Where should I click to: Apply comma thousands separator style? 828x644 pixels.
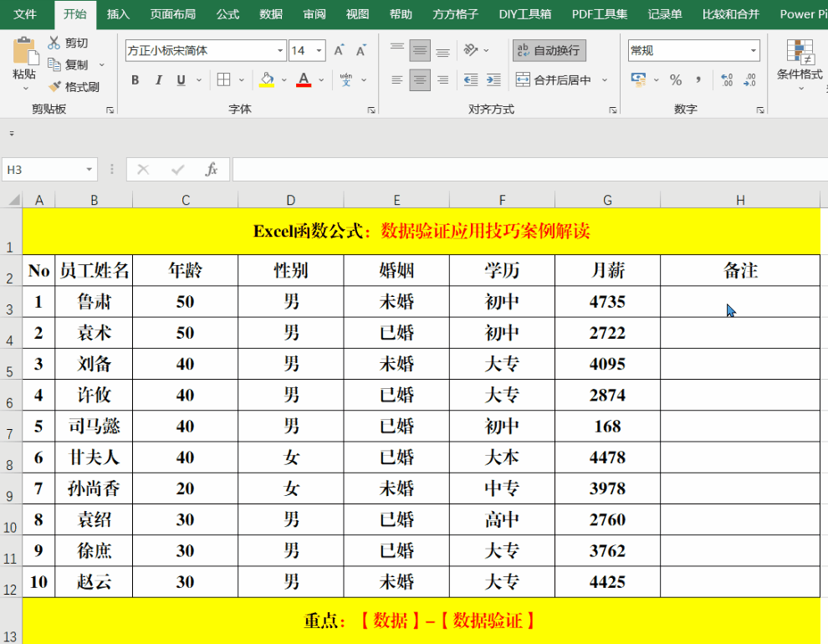tap(698, 80)
